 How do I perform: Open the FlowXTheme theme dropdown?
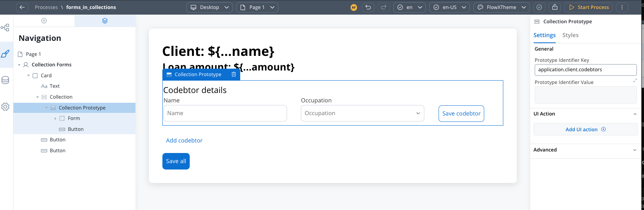tap(501, 7)
